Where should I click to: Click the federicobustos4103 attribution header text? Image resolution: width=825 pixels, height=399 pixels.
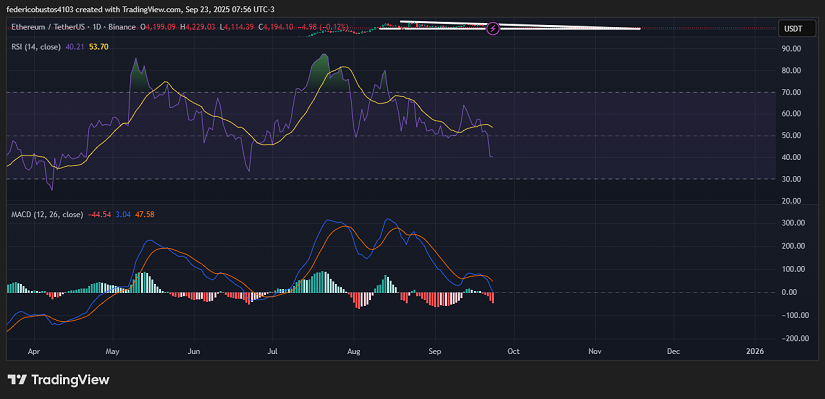140,9
